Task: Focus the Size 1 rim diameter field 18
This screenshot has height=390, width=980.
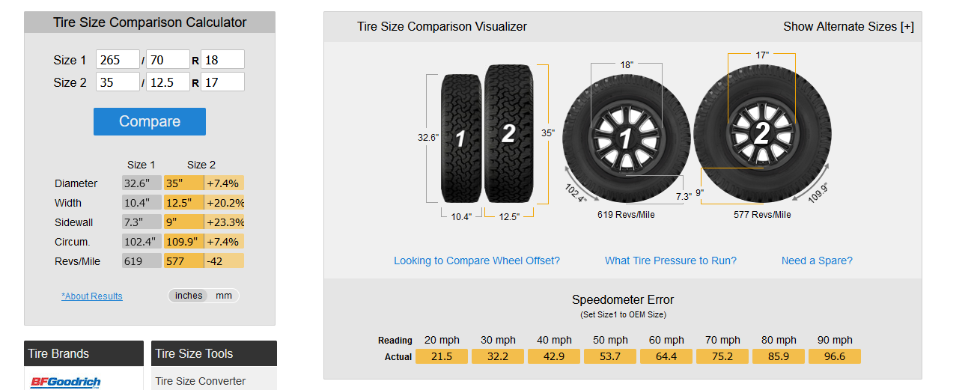Action: click(x=222, y=60)
